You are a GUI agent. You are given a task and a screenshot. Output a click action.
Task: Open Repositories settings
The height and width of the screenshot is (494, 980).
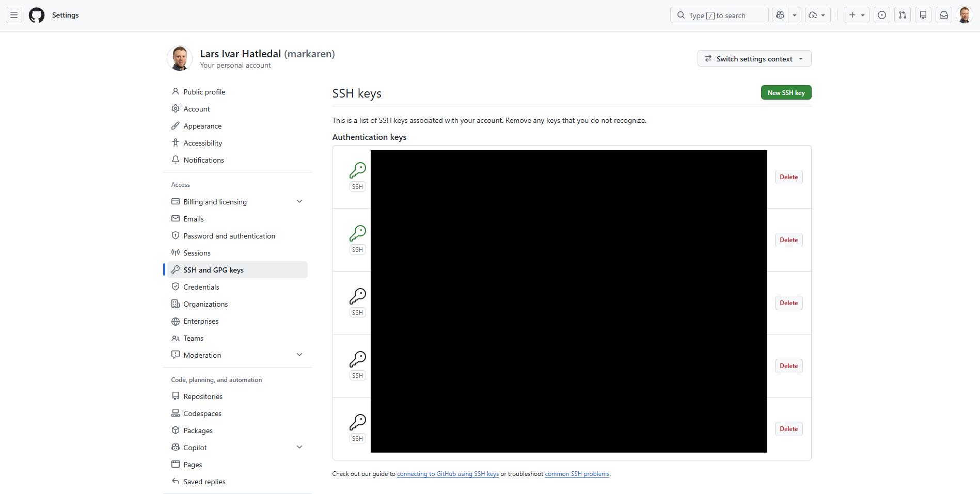click(238, 396)
